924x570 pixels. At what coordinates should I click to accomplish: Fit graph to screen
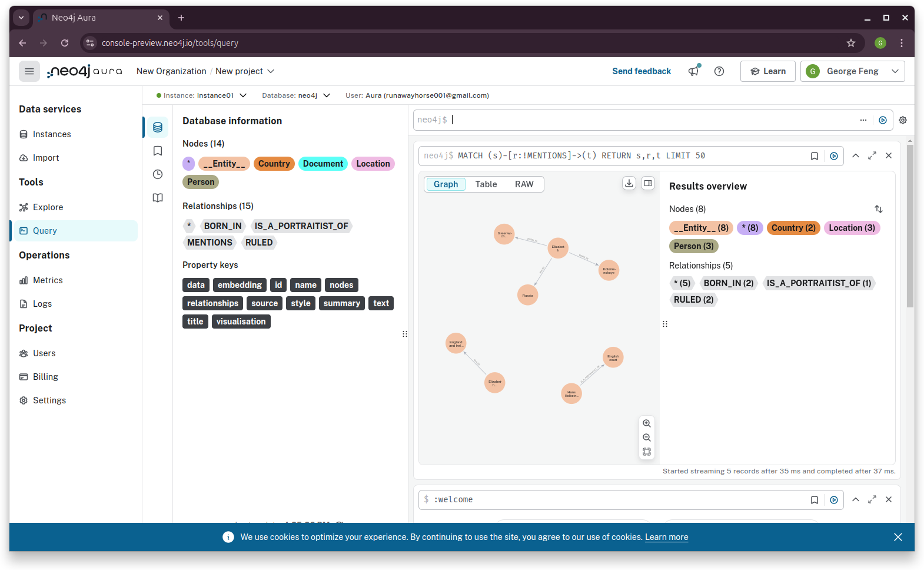647,452
